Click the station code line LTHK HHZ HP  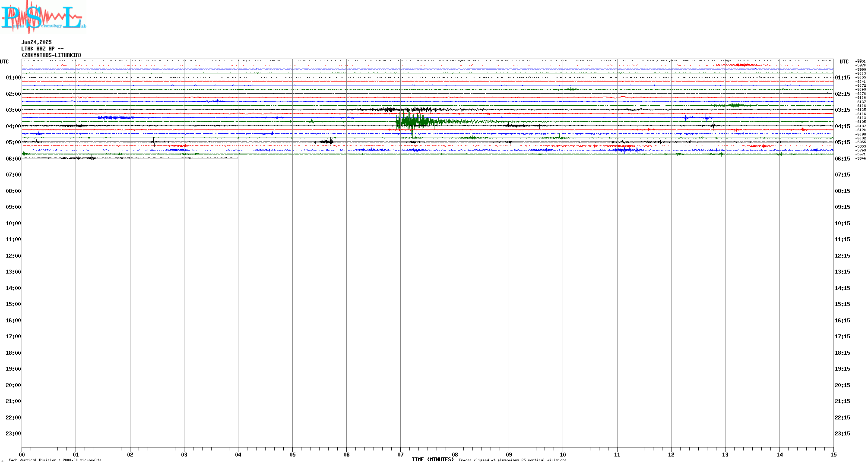click(42, 49)
